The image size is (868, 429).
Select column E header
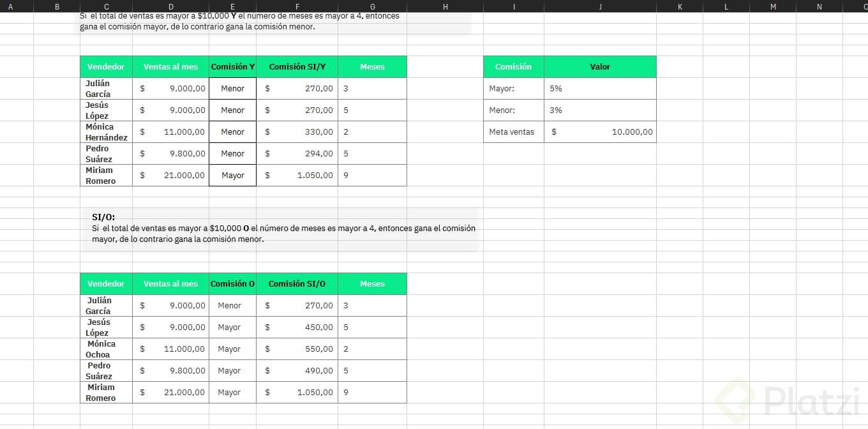(232, 6)
